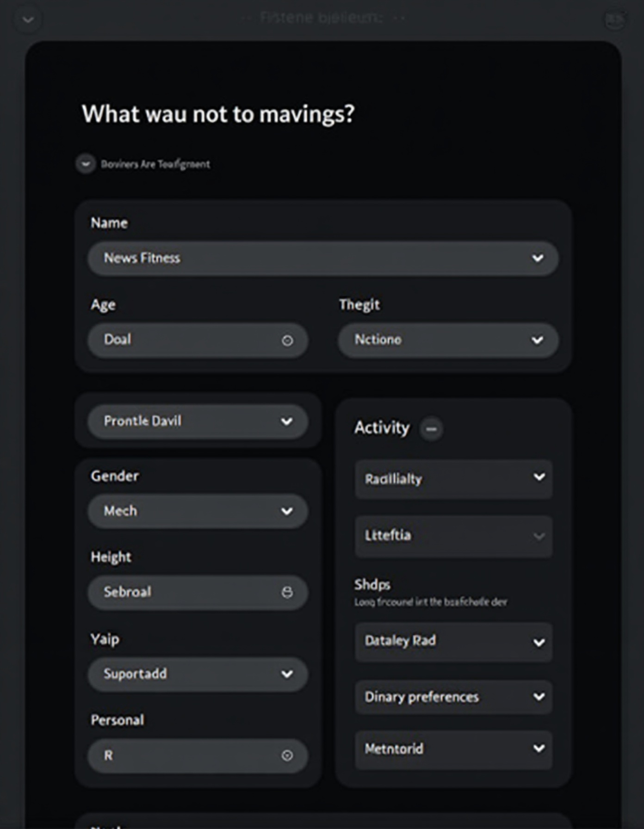Collapse the Activity section with the minus button
This screenshot has width=644, height=829.
click(x=431, y=429)
